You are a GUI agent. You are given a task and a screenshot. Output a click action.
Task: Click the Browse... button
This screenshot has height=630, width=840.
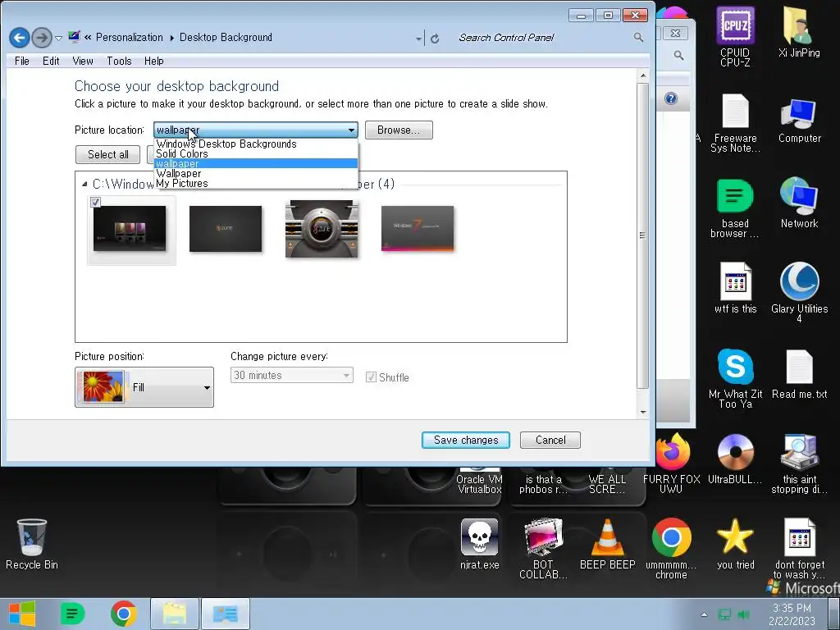tap(399, 130)
